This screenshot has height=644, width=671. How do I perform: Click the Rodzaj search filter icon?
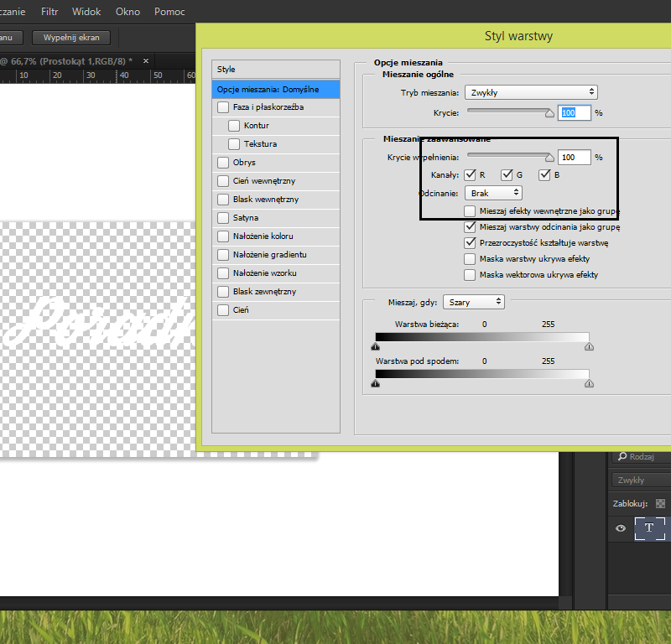pyautogui.click(x=622, y=456)
